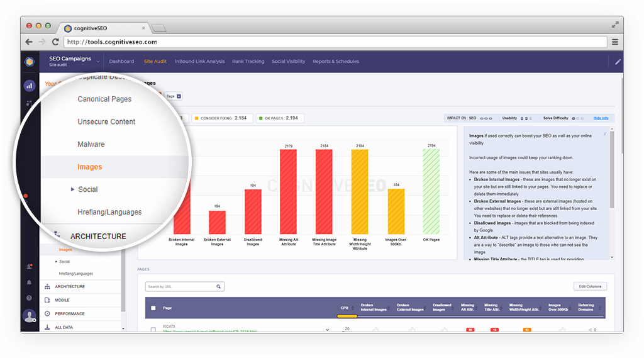Go back with the browser back arrow

[x=29, y=42]
